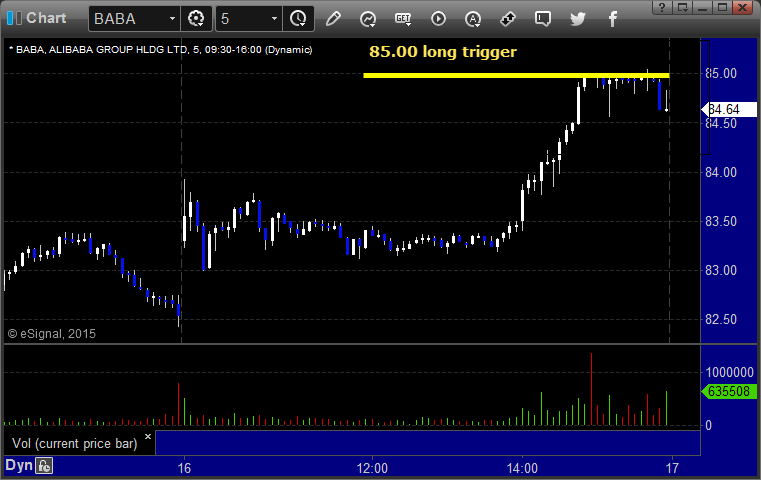Expand the interval dropdown arrow beside 5

(274, 19)
